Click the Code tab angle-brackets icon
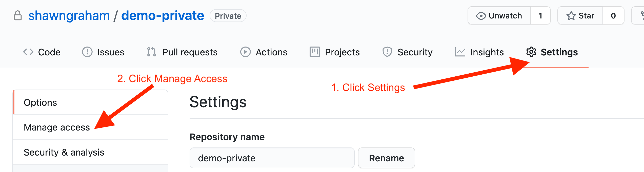This screenshot has width=644, height=172. coord(28,52)
